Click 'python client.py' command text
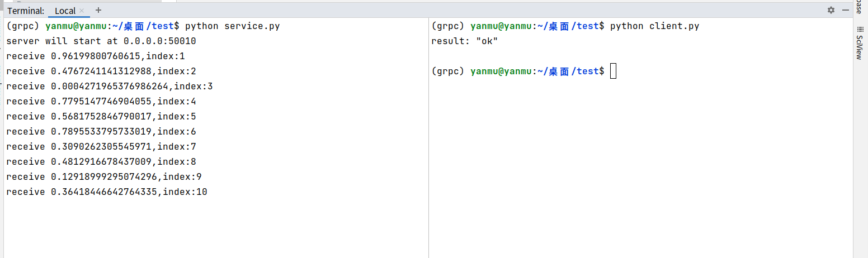Screen dimensions: 868x258 click(x=654, y=26)
